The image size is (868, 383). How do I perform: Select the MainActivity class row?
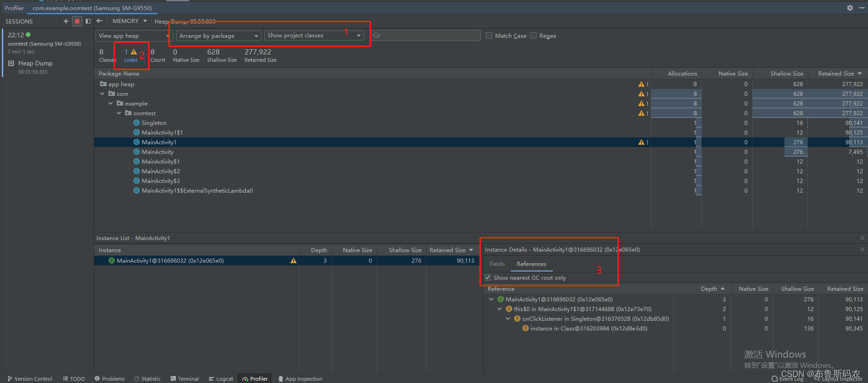pyautogui.click(x=480, y=152)
